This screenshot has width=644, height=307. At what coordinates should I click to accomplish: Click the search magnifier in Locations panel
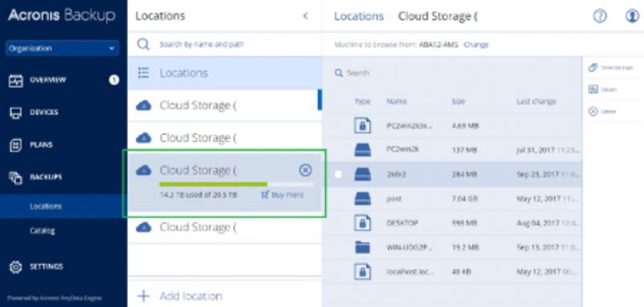[143, 44]
